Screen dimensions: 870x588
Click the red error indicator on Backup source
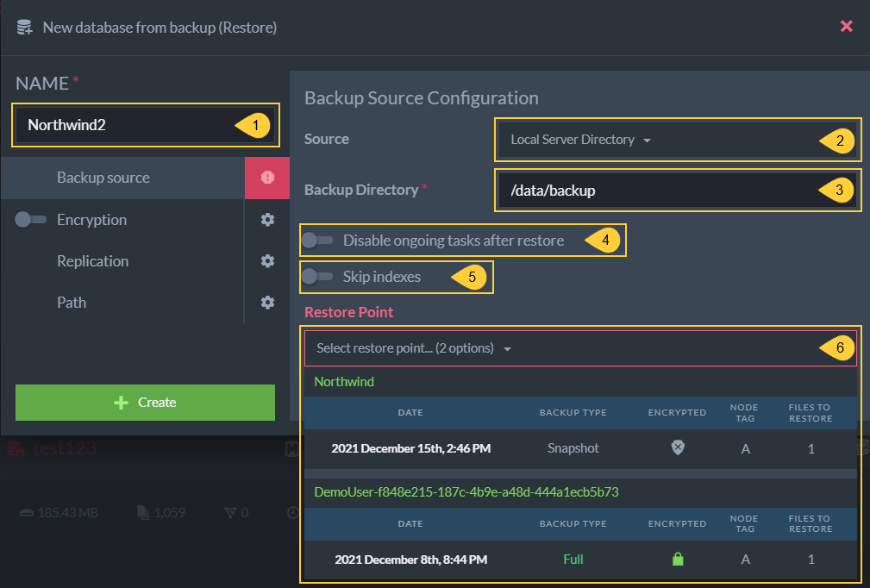click(267, 178)
